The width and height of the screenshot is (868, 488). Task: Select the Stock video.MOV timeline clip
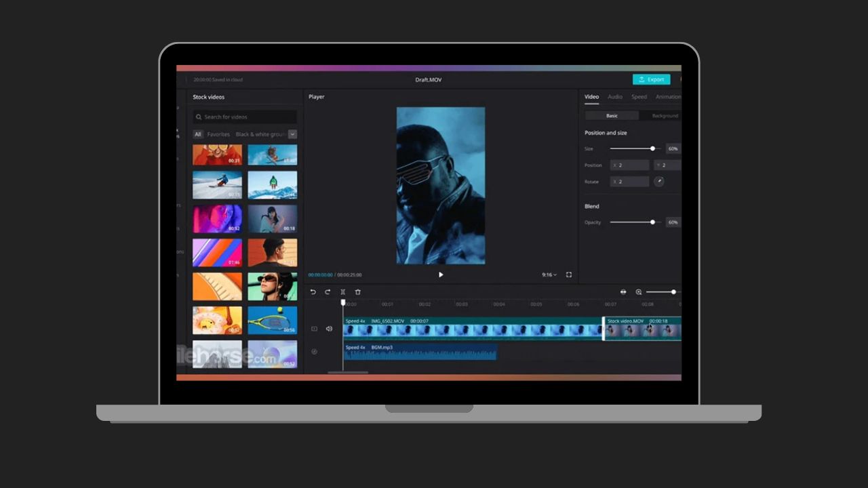point(643,329)
